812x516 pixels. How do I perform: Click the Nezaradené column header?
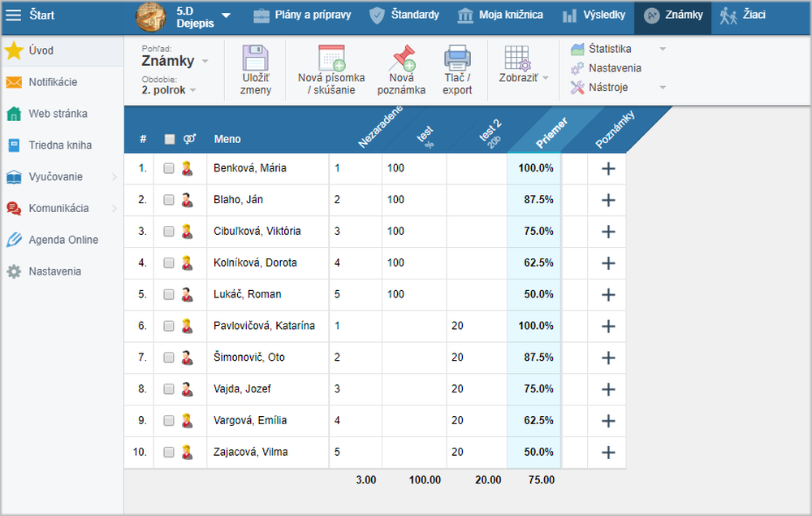click(x=381, y=128)
